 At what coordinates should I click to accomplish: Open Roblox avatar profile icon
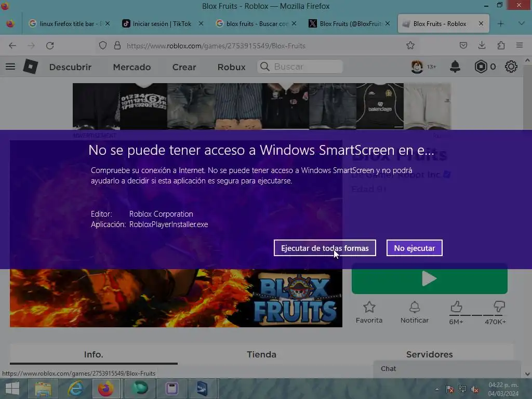click(x=417, y=66)
